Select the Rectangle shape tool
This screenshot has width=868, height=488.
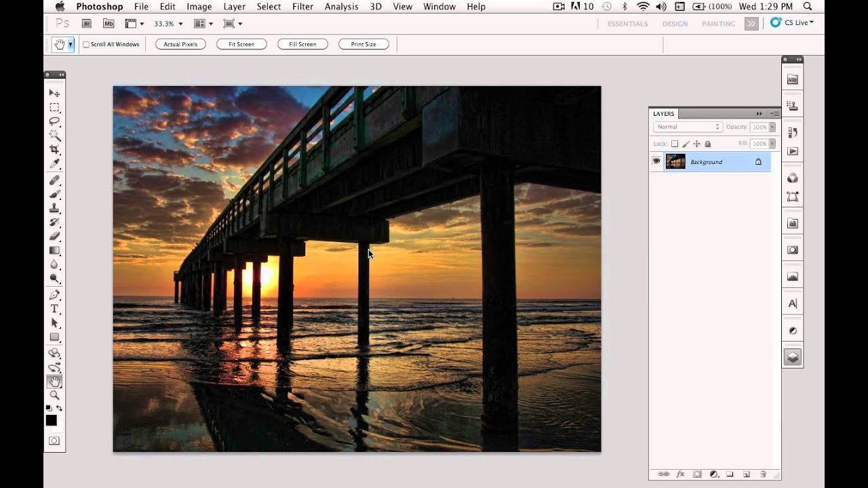(54, 337)
